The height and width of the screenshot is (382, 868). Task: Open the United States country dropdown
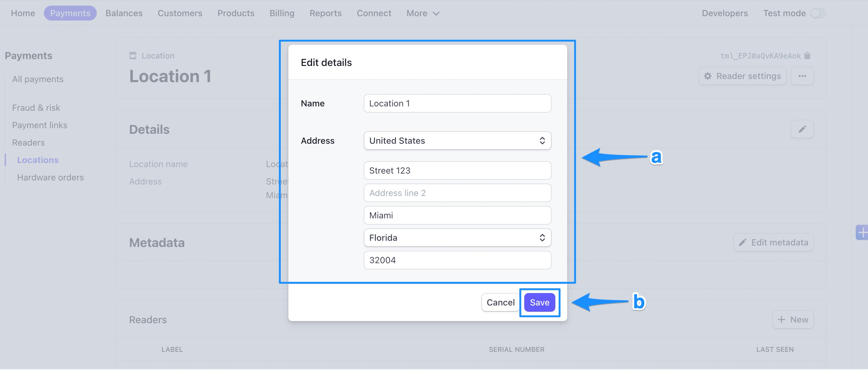457,141
